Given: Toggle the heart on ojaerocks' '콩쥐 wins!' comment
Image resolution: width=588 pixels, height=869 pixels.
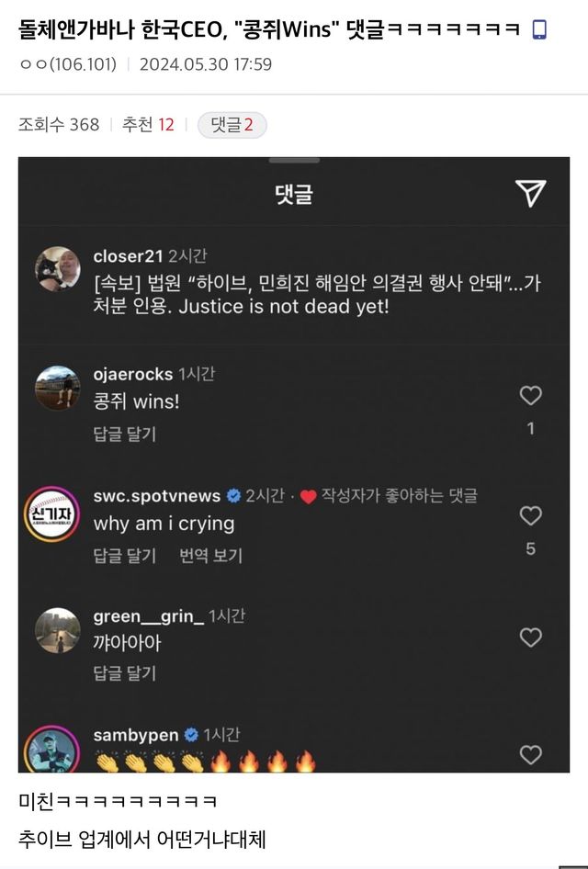Looking at the screenshot, I should (x=530, y=395).
